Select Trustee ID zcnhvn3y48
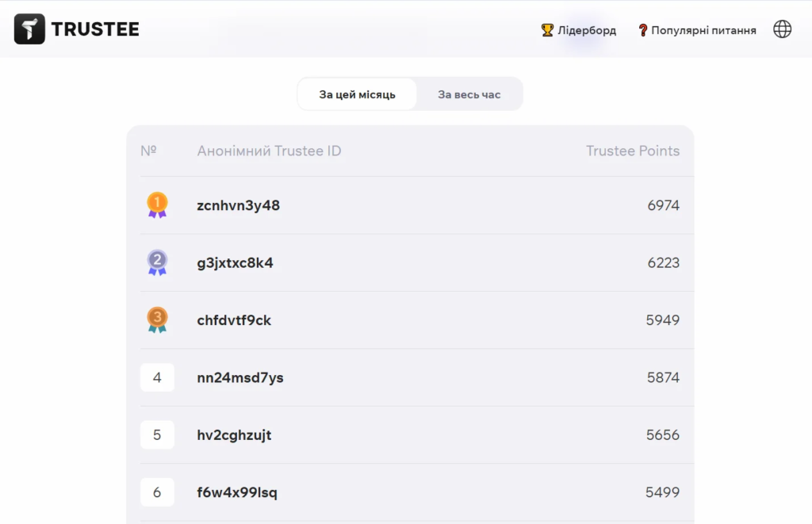The width and height of the screenshot is (812, 524). pyautogui.click(x=238, y=205)
